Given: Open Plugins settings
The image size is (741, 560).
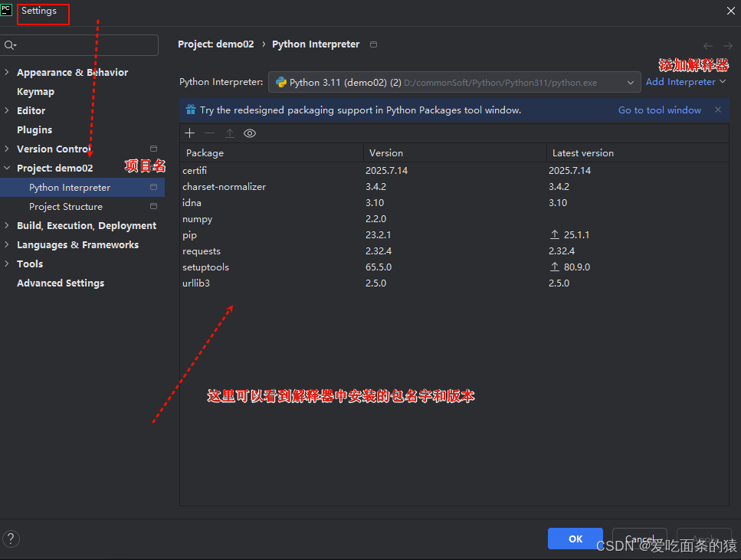Looking at the screenshot, I should click(x=34, y=129).
